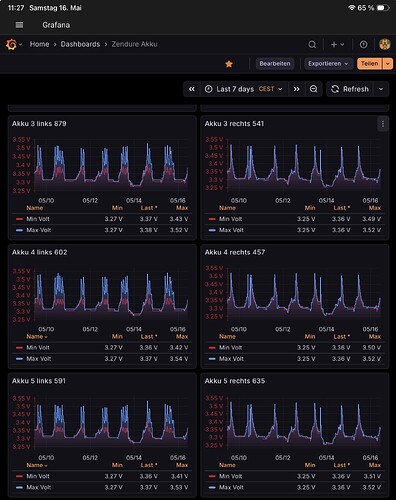This screenshot has height=500, width=396.
Task: Open the Last 7 days time picker
Action: pos(244,89)
